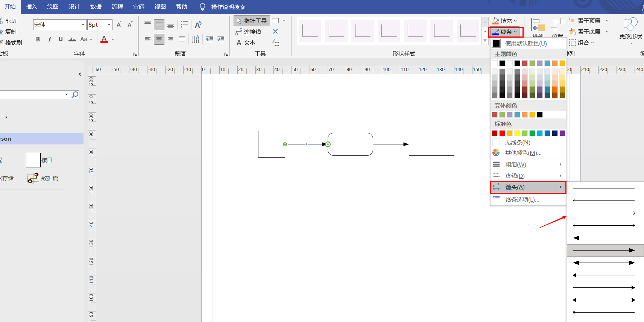The width and height of the screenshot is (644, 322).
Task: Open the 视图 ribbon tab
Action: pyautogui.click(x=160, y=7)
